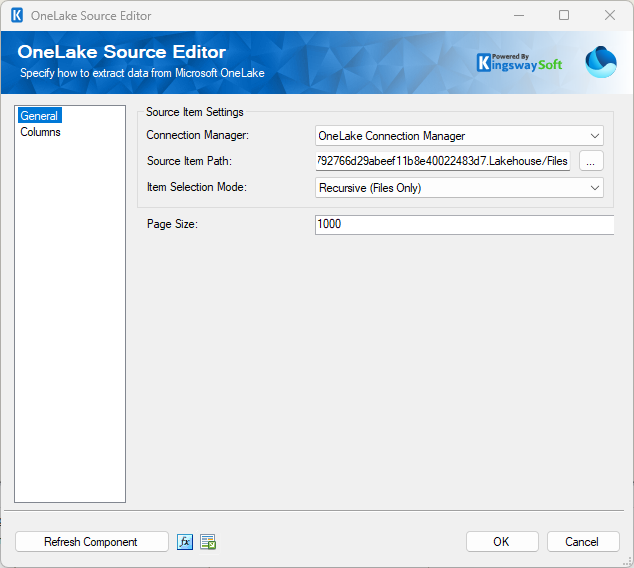This screenshot has width=634, height=568.
Task: Click the Item Selection Mode label
Action: tap(197, 187)
